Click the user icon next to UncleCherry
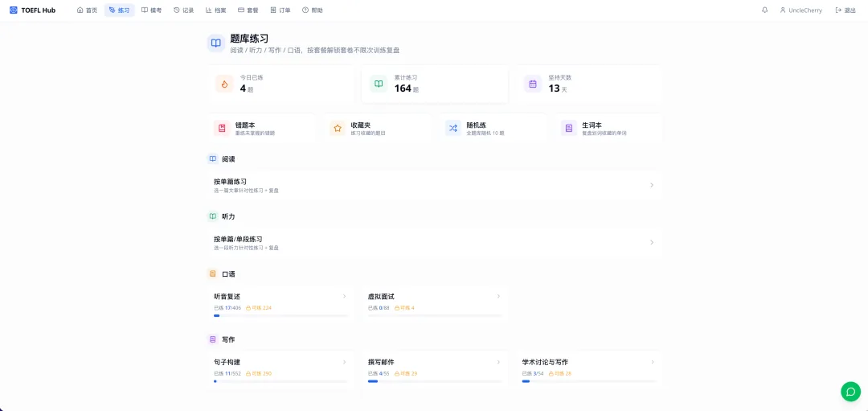The image size is (868, 411). coord(783,10)
